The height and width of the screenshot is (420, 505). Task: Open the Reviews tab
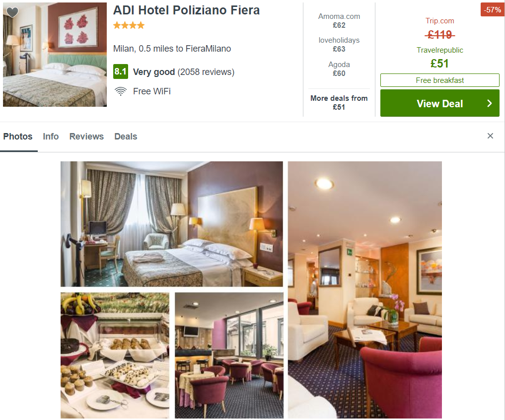point(86,137)
